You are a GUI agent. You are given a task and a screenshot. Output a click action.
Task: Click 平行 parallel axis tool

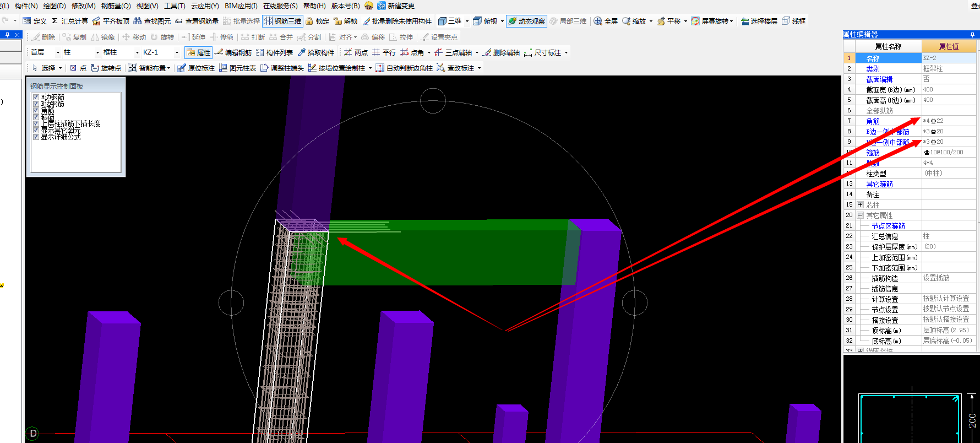tap(384, 52)
